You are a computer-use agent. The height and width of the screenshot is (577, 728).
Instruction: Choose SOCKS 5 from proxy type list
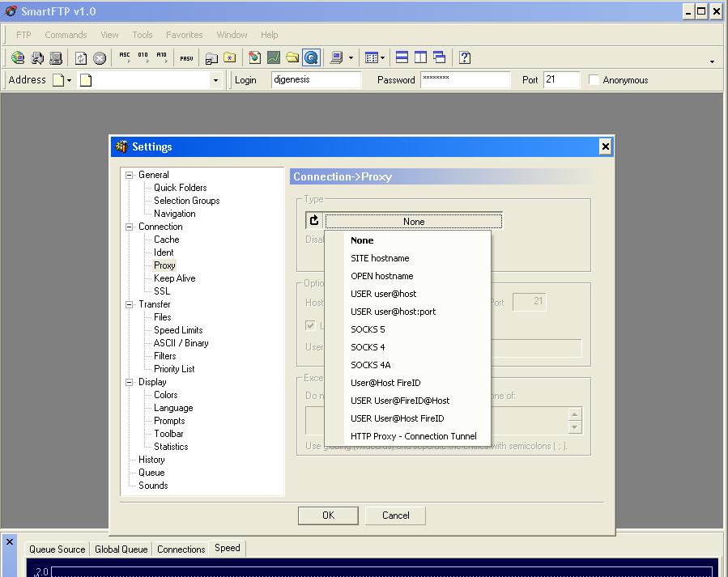[368, 329]
